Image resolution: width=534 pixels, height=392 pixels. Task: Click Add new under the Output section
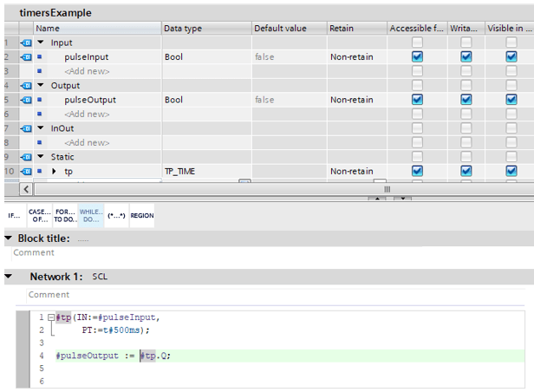click(x=87, y=114)
